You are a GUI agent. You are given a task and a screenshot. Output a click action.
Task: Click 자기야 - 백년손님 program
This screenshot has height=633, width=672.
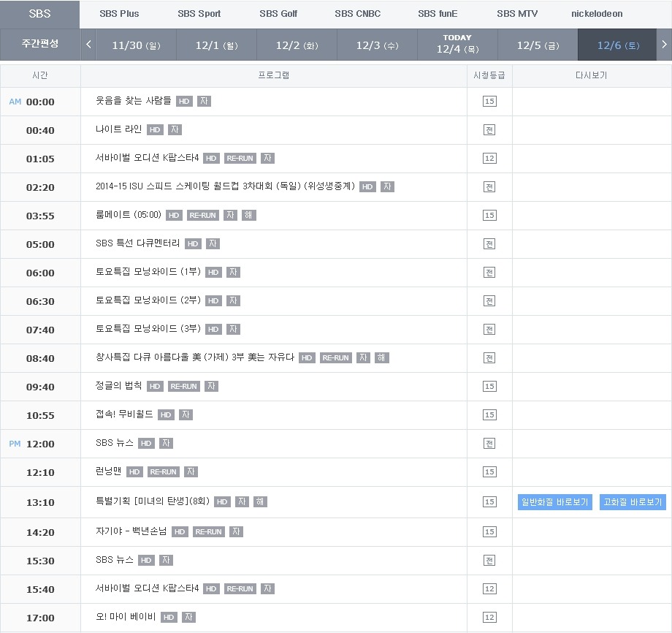(x=131, y=531)
